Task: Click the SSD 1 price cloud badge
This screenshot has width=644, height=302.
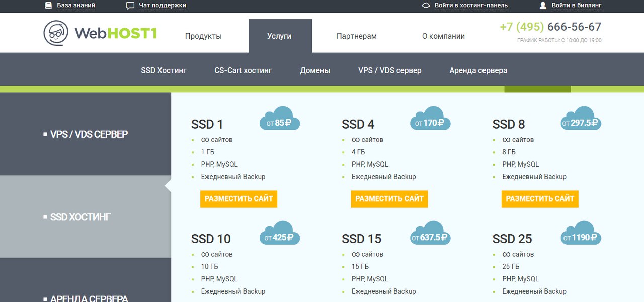Action: tap(280, 120)
